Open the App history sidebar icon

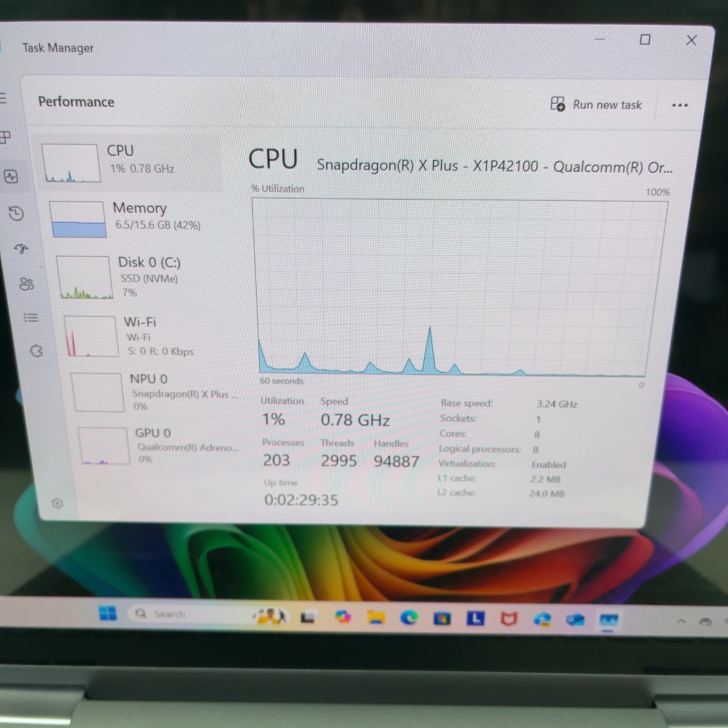(17, 214)
